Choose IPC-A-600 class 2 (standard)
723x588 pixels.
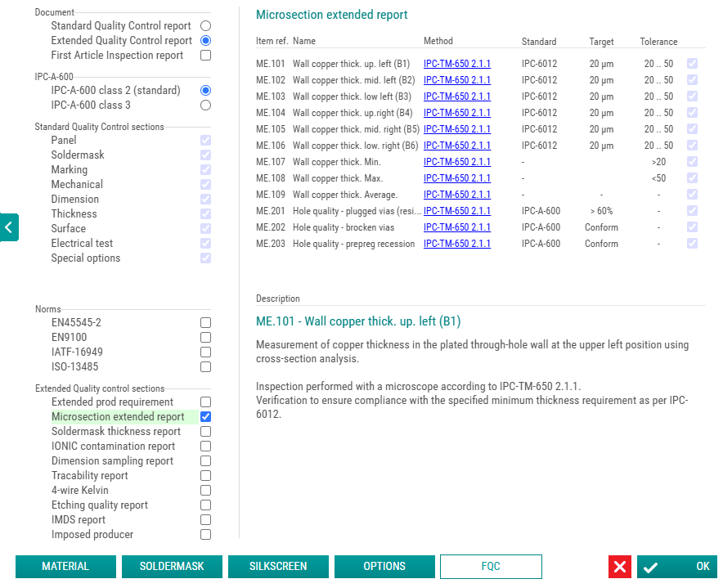pyautogui.click(x=205, y=91)
